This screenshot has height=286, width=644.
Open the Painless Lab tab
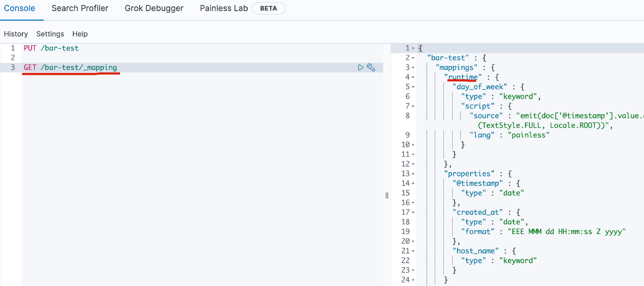coord(224,8)
